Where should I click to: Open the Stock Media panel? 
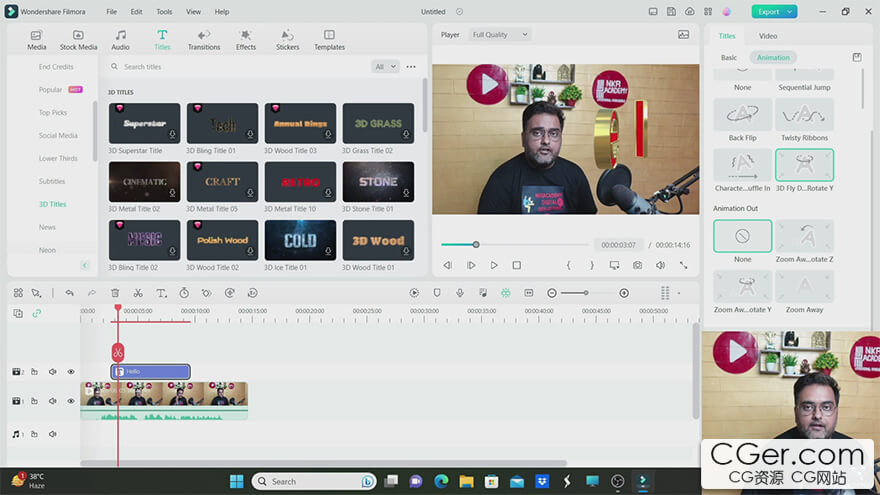pos(79,40)
